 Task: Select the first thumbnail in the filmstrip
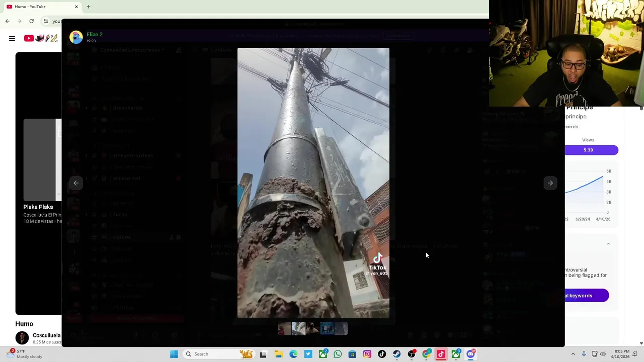(284, 329)
